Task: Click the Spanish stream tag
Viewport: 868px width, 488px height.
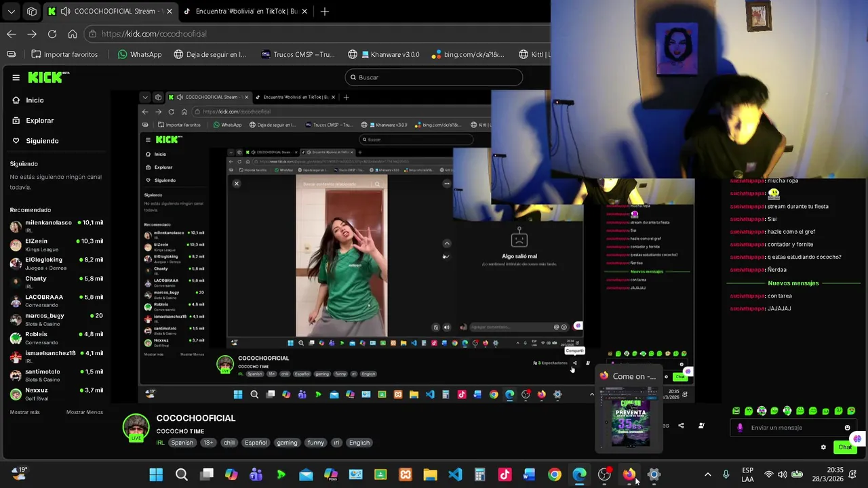Action: (182, 443)
